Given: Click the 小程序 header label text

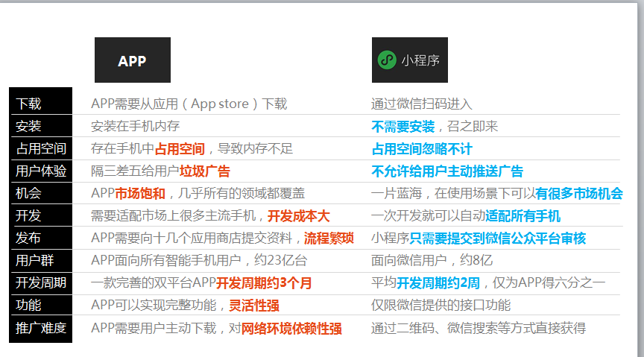Looking at the screenshot, I should pos(420,60).
